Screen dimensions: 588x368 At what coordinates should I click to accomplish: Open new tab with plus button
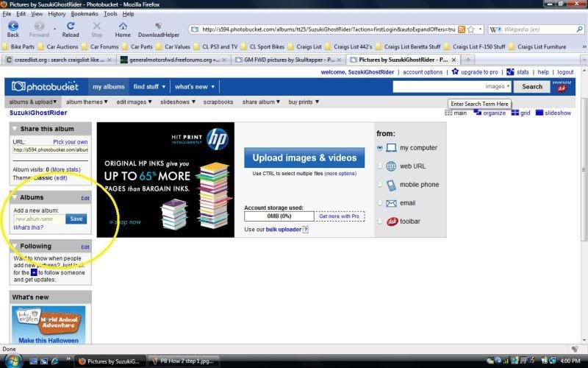tap(467, 60)
